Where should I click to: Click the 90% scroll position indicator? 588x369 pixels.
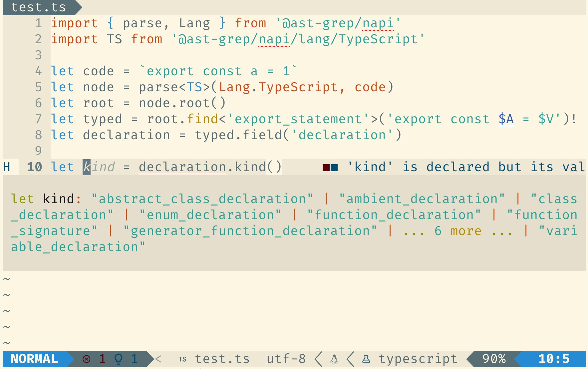494,359
